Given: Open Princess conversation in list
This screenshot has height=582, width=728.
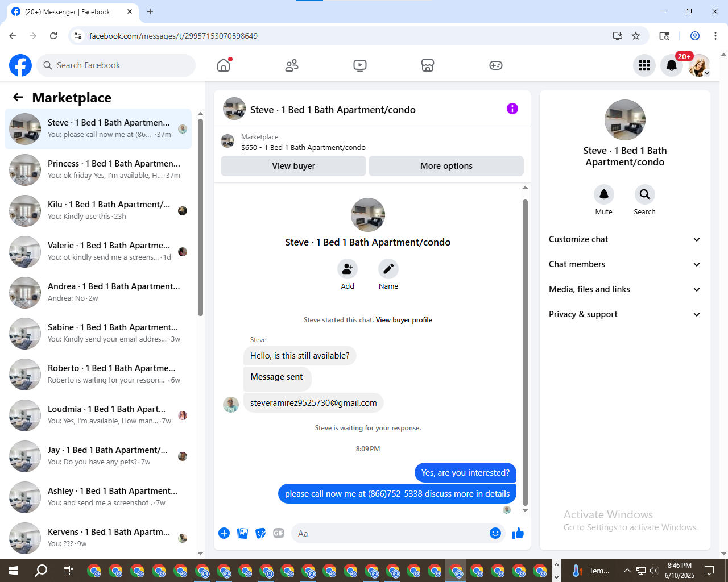Looking at the screenshot, I should (98, 170).
